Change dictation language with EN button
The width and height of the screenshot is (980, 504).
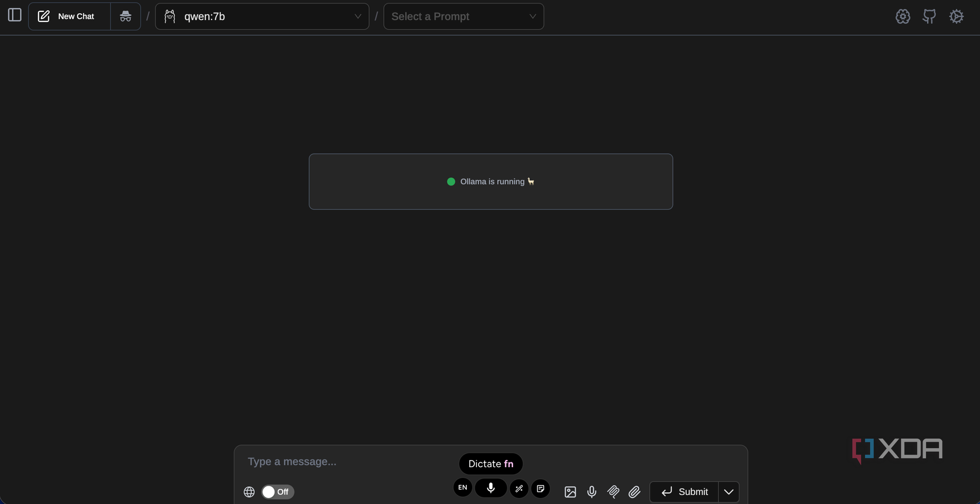[x=463, y=488]
